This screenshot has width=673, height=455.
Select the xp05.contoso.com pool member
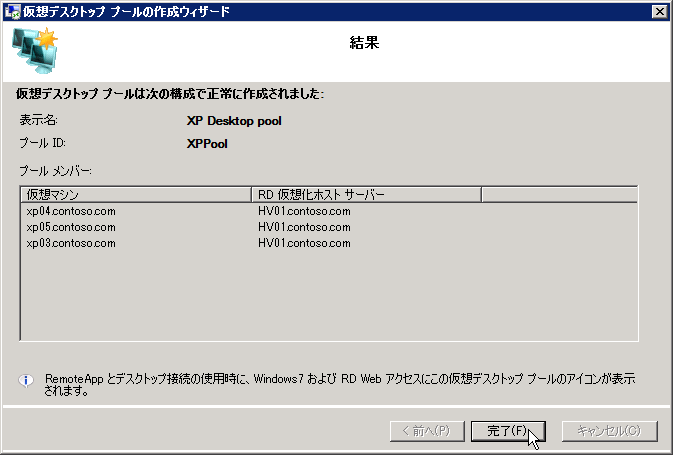tap(71, 227)
